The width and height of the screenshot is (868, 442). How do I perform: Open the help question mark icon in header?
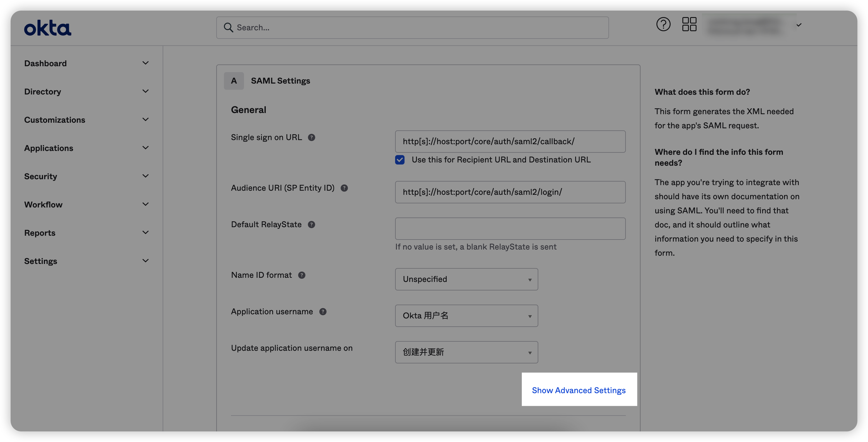coord(663,25)
